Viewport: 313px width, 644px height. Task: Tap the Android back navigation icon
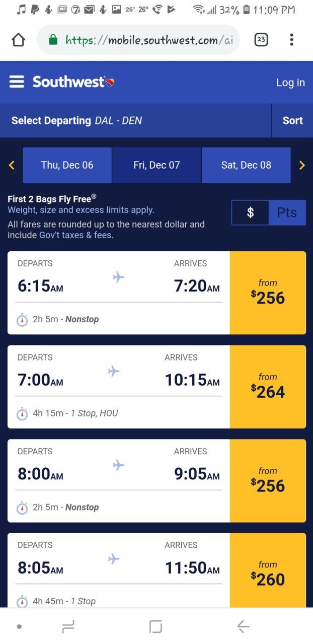243,626
